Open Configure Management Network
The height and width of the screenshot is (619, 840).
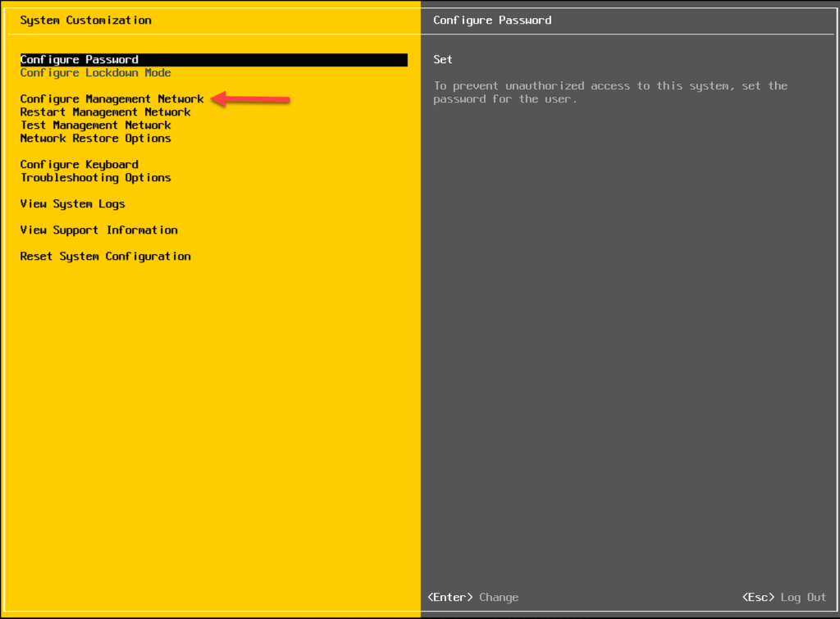[x=112, y=99]
